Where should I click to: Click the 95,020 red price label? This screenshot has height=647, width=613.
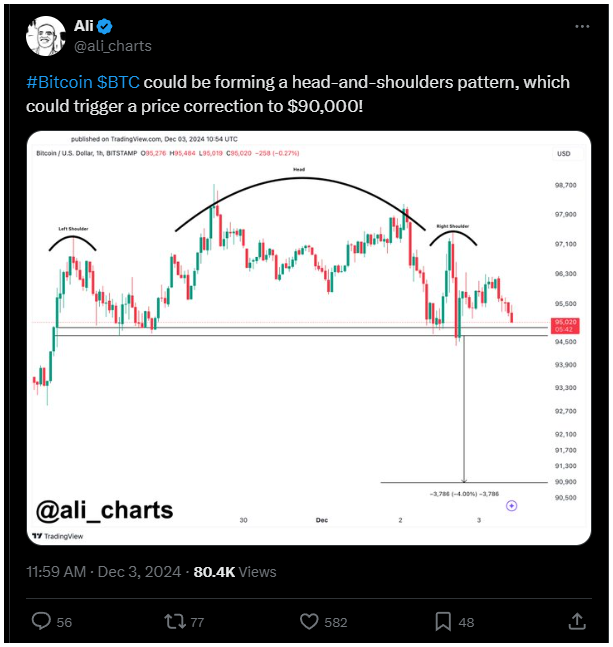tap(565, 325)
